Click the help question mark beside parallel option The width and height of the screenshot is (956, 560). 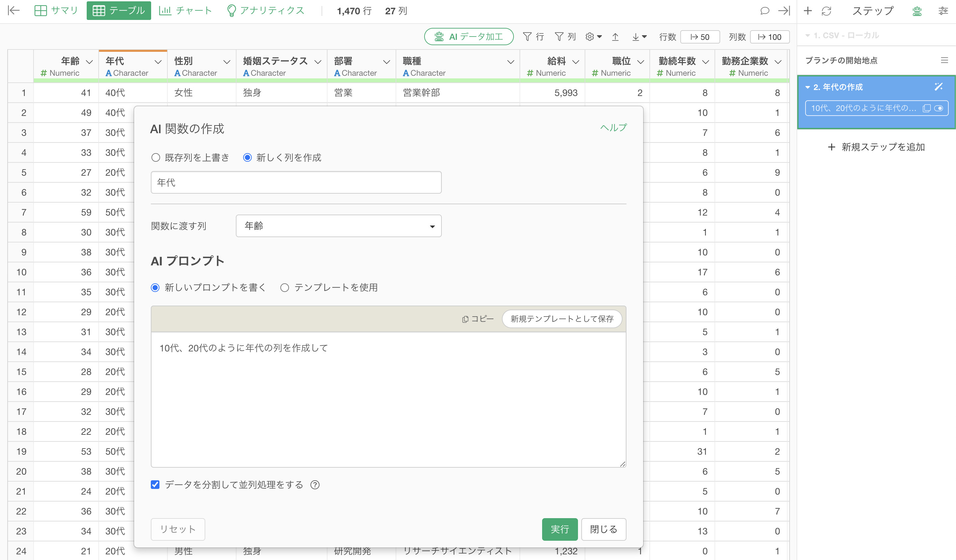click(x=315, y=485)
